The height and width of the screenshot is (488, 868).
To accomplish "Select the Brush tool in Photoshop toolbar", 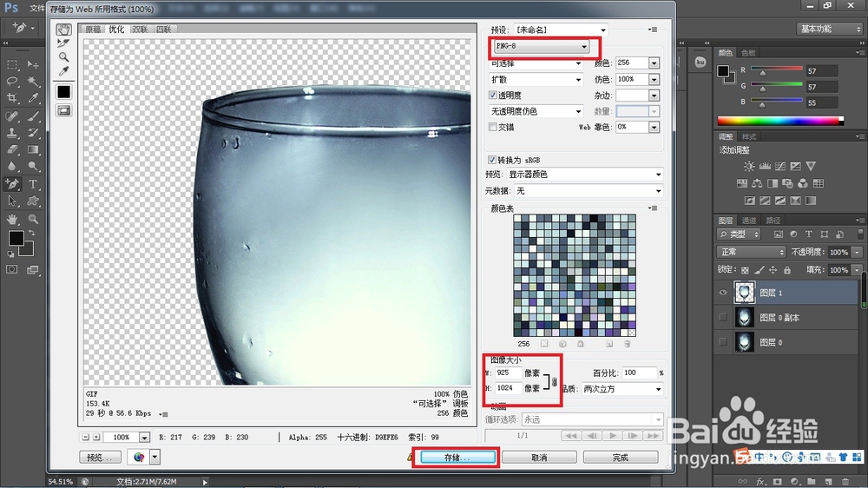I will (33, 116).
